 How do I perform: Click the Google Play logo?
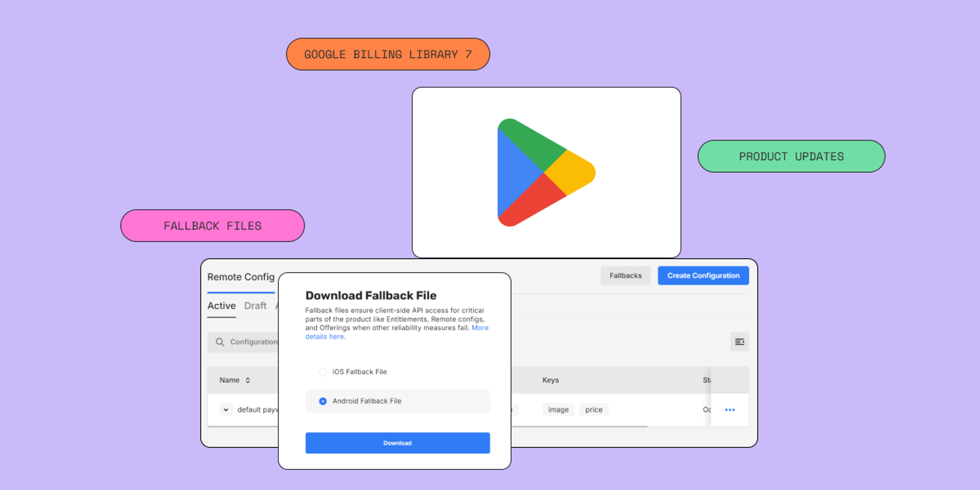(546, 172)
